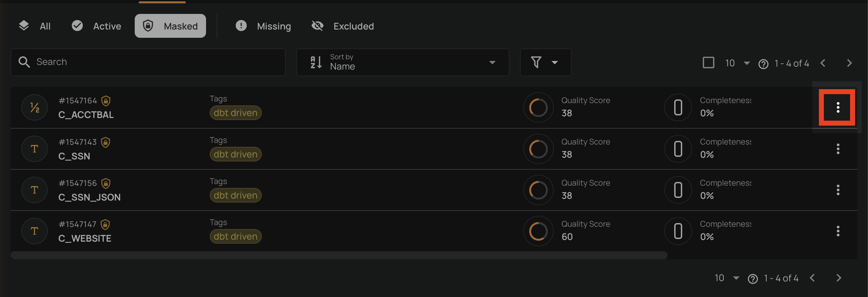Click the text type icon for C_SSN

click(x=35, y=149)
